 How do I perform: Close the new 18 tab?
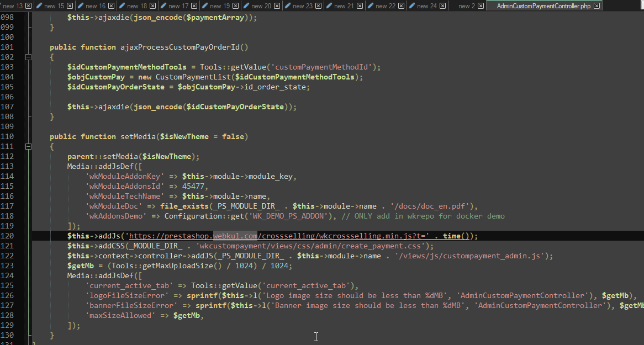(x=153, y=6)
